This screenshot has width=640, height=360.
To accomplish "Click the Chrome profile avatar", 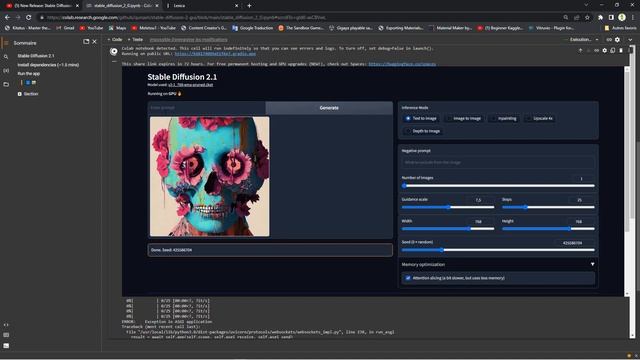I will tap(622, 17).
